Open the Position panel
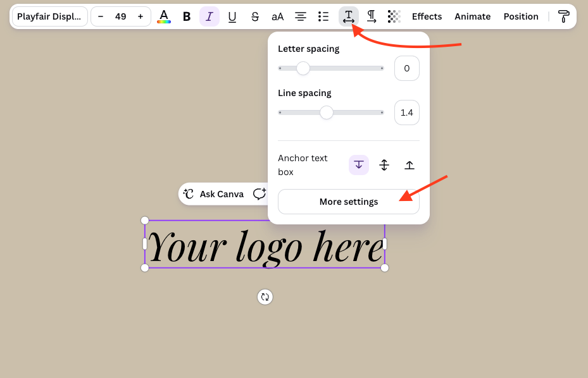The height and width of the screenshot is (378, 588). click(x=521, y=16)
